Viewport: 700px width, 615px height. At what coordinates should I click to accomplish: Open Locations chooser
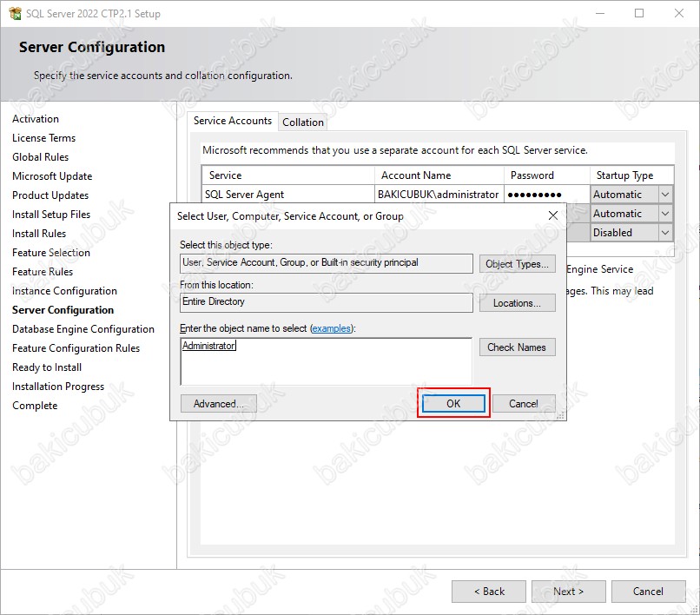coord(517,303)
